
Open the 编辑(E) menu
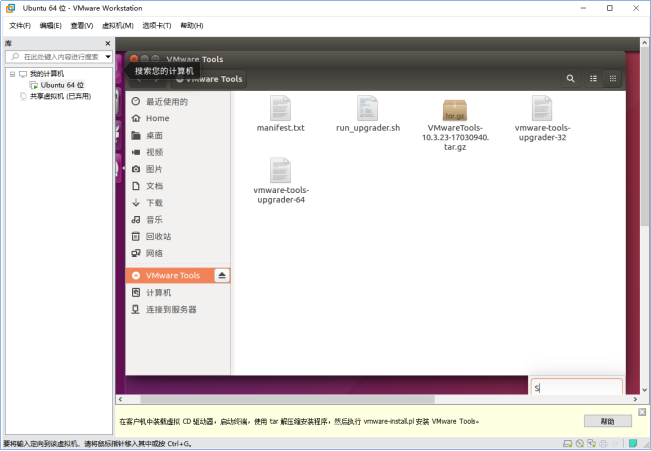coord(51,26)
